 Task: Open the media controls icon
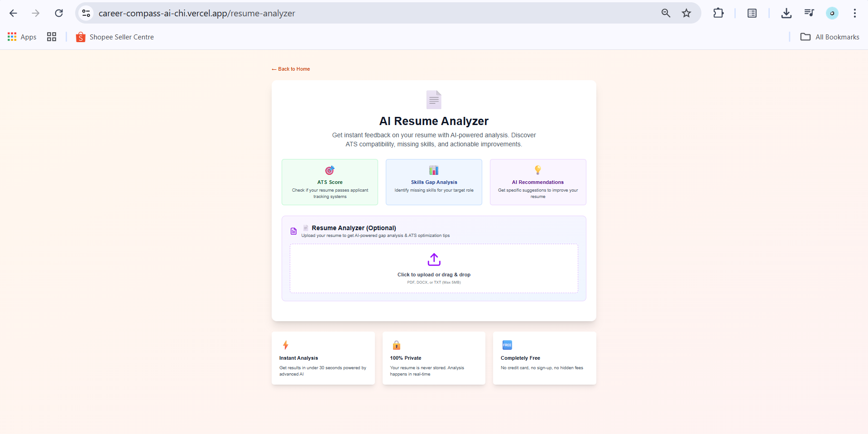[809, 13]
